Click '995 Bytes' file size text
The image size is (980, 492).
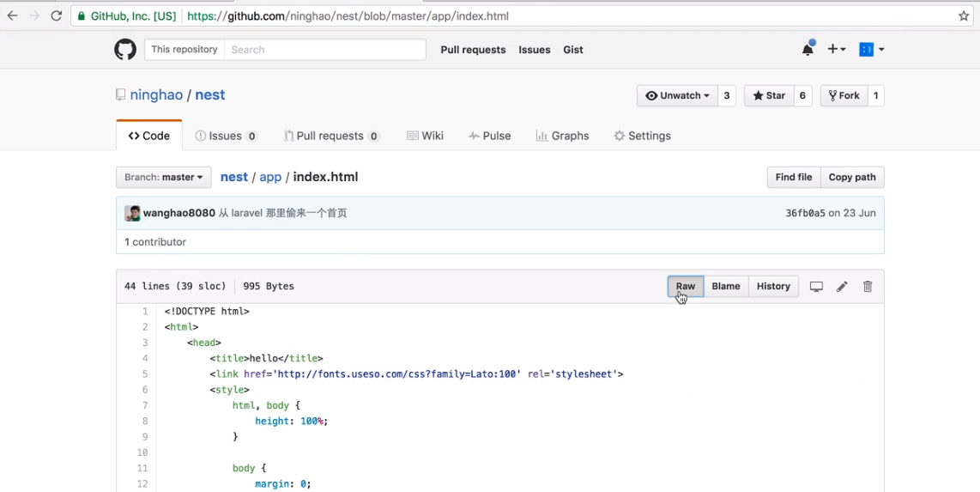point(269,286)
